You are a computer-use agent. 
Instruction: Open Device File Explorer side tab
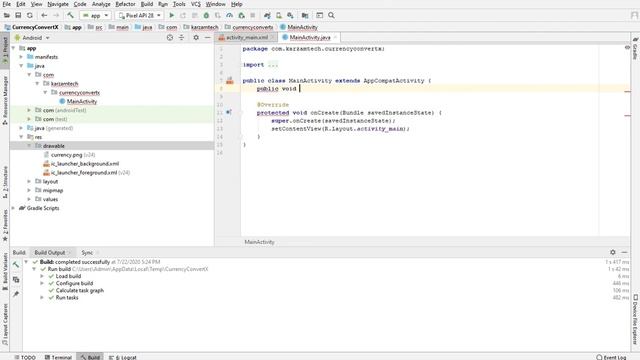tap(636, 319)
